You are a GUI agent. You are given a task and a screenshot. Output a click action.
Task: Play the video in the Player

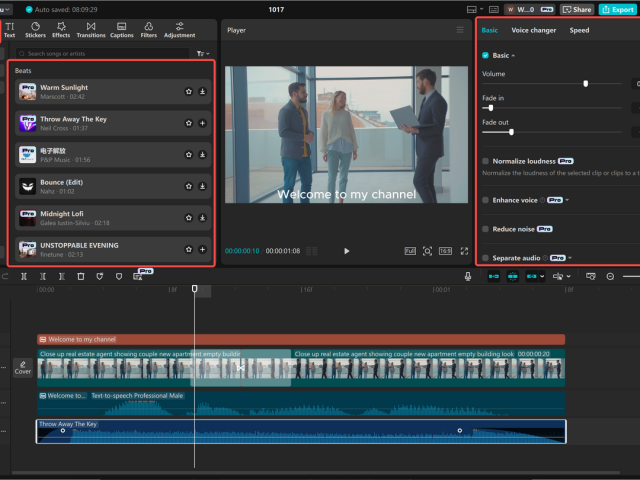click(x=347, y=251)
